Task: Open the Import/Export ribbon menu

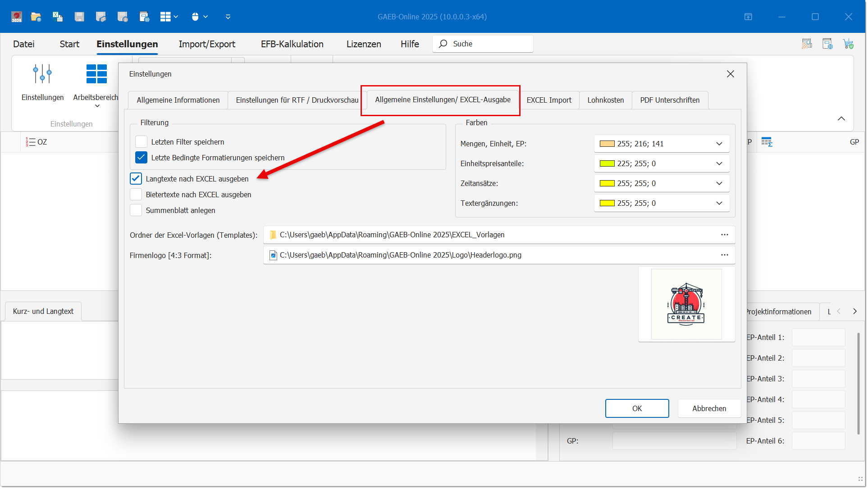Action: pyautogui.click(x=207, y=44)
